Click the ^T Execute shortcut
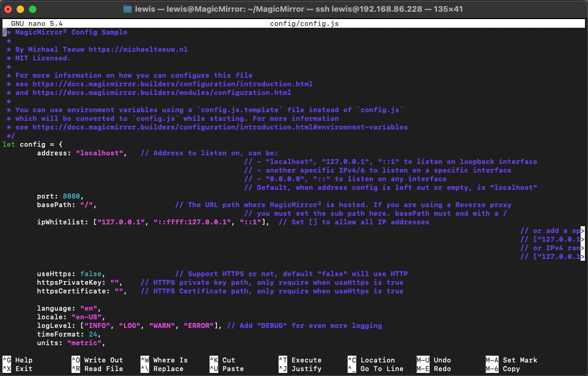 (300, 360)
